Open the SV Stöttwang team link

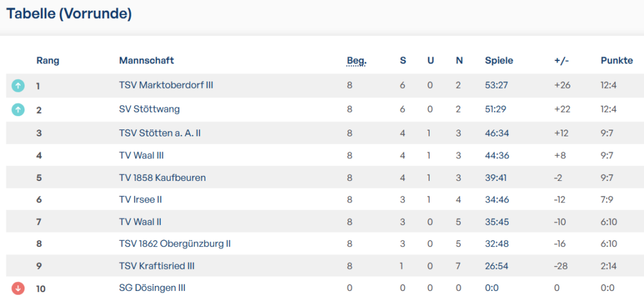(x=149, y=109)
